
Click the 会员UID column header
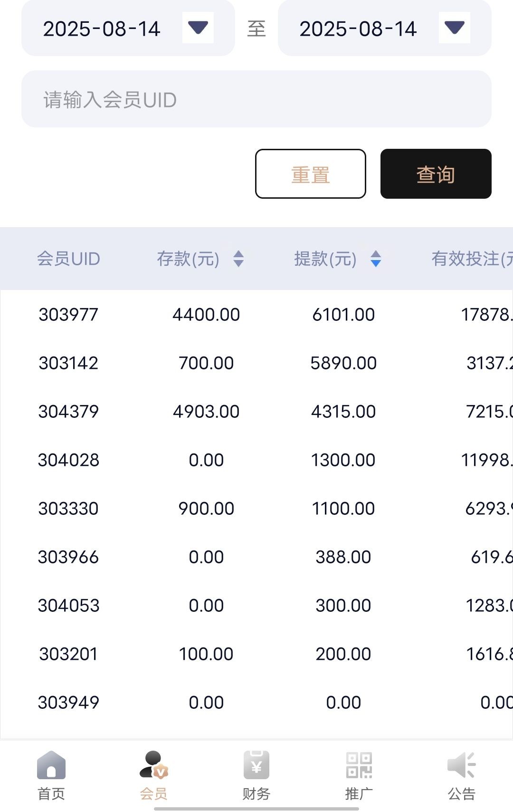(x=68, y=259)
